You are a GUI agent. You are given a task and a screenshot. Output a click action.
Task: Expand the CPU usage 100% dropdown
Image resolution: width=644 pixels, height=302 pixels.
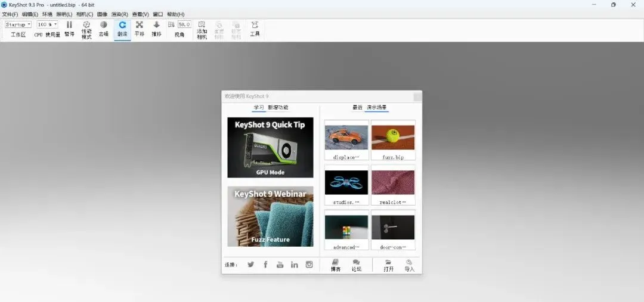coord(47,24)
